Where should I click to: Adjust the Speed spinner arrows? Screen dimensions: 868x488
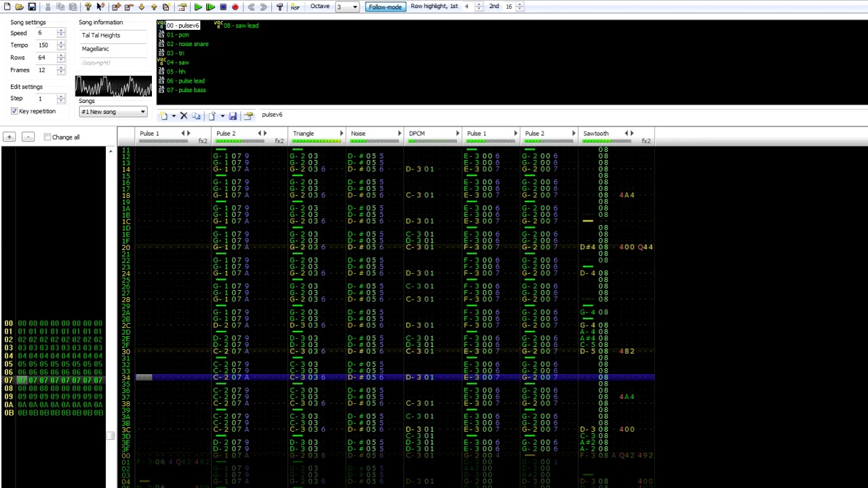pyautogui.click(x=61, y=33)
